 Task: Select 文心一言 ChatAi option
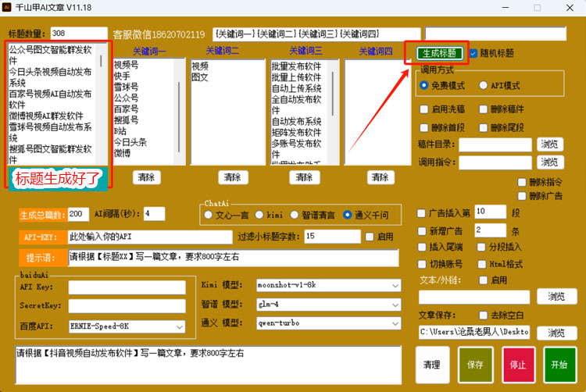[209, 215]
